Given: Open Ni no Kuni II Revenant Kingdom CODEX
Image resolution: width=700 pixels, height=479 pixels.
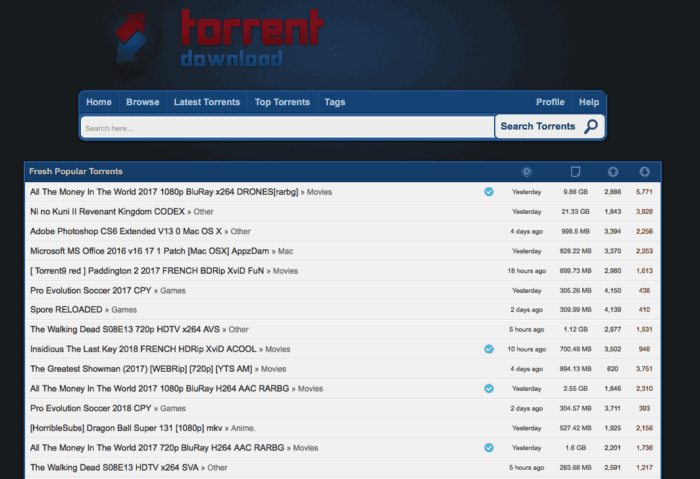Looking at the screenshot, I should pos(107,212).
